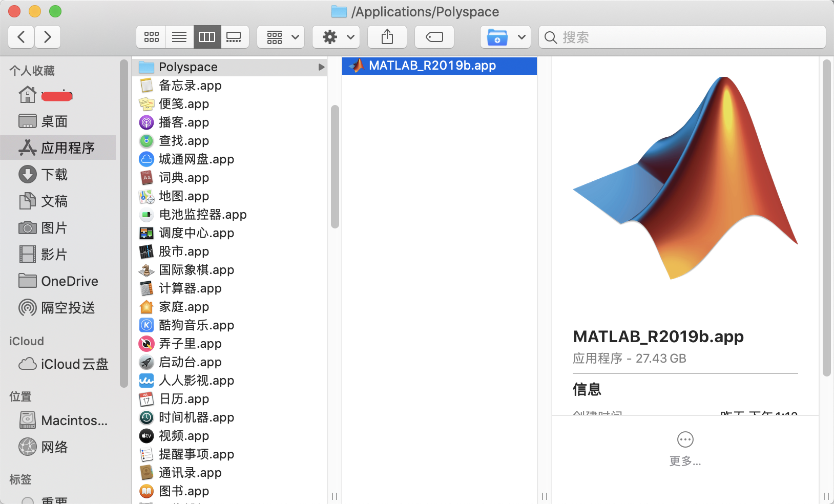Viewport: 834px width, 504px height.
Task: Switch to column view
Action: [207, 37]
